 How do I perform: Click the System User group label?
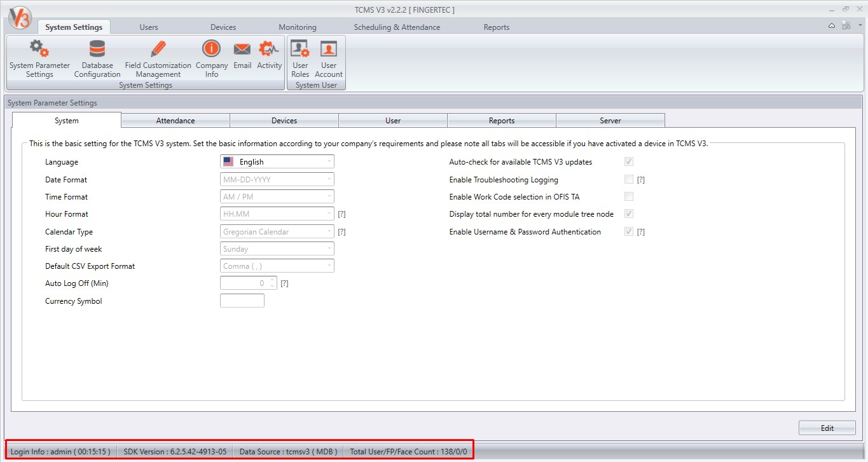316,85
